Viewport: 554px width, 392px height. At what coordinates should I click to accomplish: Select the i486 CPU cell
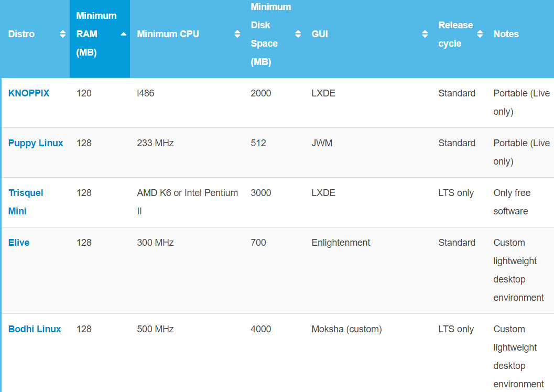(x=146, y=93)
